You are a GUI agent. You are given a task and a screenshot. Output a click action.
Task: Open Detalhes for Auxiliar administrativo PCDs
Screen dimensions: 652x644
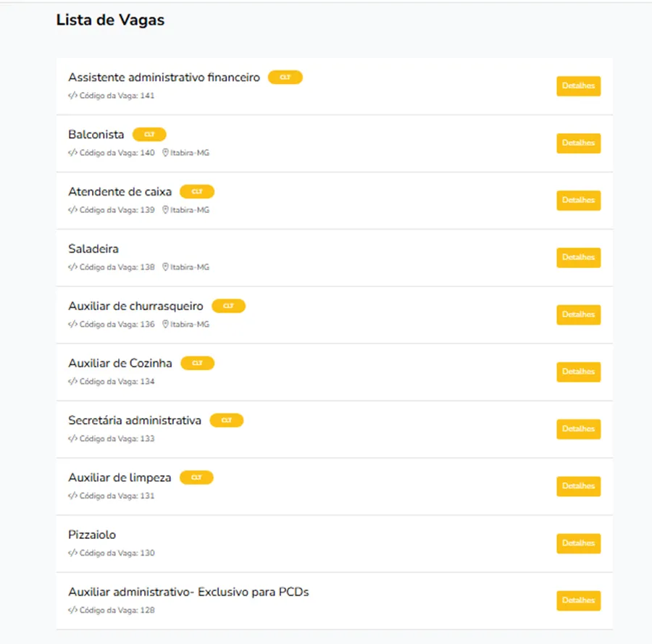coord(578,601)
